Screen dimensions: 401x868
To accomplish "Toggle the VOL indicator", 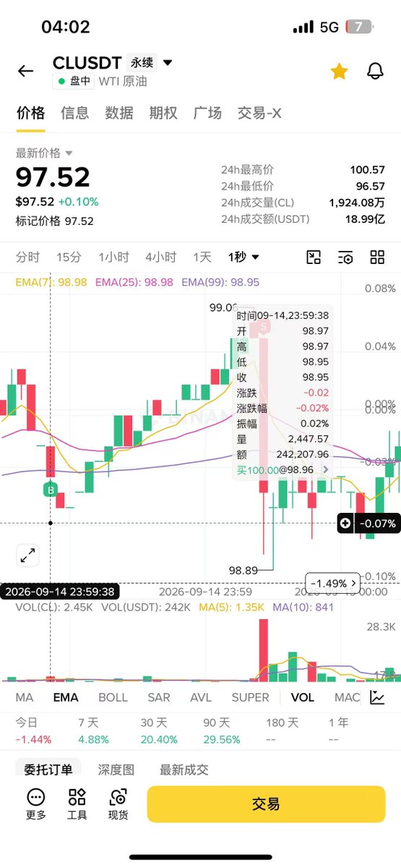I will pos(302,697).
